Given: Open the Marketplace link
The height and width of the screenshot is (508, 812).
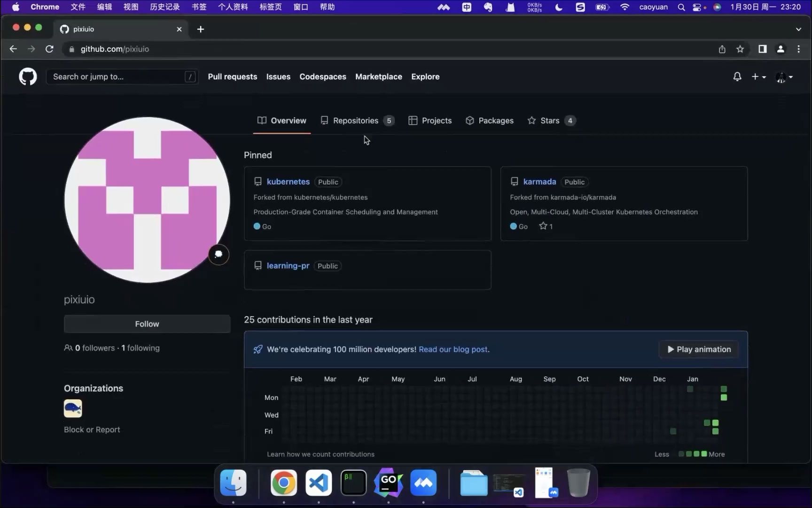Looking at the screenshot, I should 379,77.
